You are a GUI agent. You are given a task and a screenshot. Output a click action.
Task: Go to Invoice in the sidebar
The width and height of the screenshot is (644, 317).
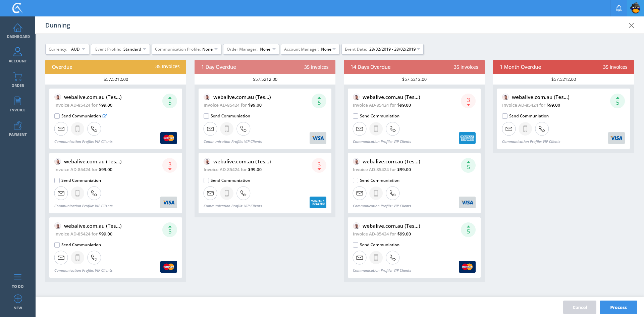tap(18, 104)
